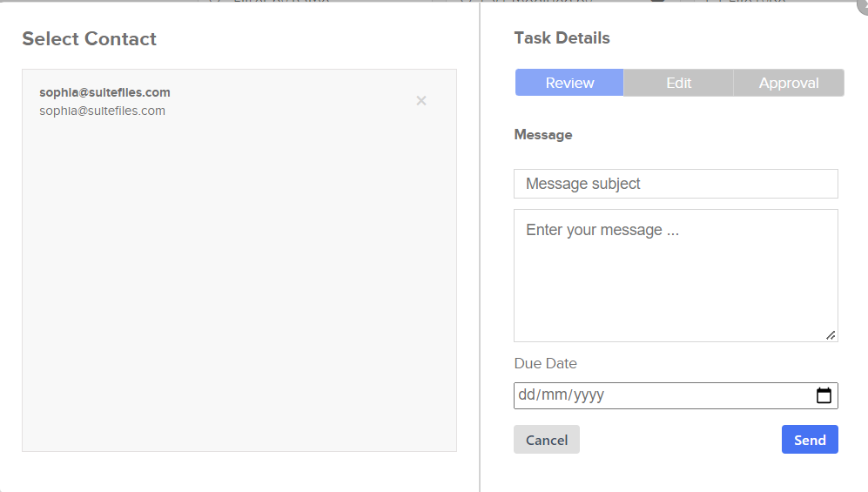Screen dimensions: 868x492
Task: Close the dialog using the top-right corner button
Action: (x=864, y=7)
